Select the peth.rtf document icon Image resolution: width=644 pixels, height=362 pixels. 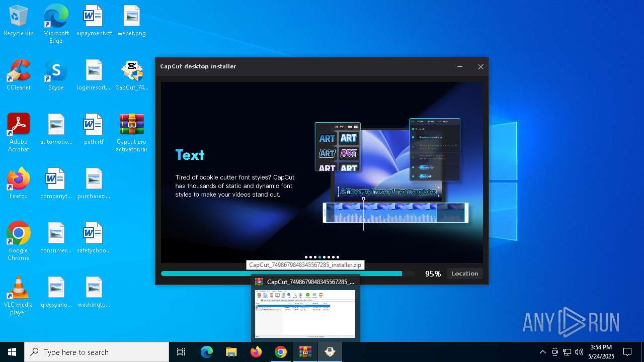tap(94, 130)
